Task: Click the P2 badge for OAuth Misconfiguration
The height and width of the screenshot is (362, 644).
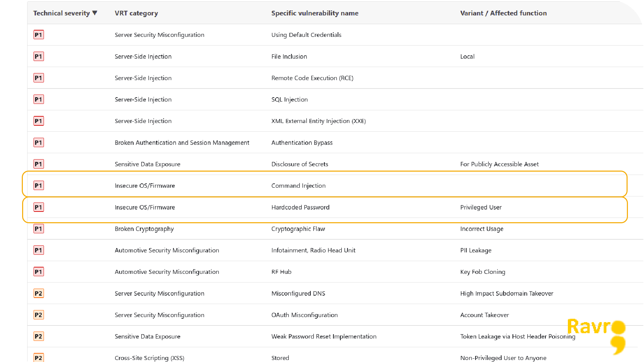Action: pos(39,315)
